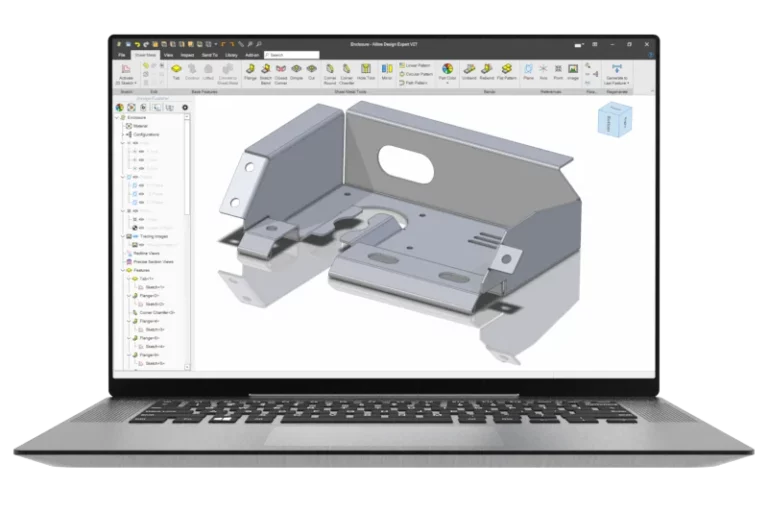The image size is (768, 512).
Task: Click the view orientation cube
Action: 615,119
